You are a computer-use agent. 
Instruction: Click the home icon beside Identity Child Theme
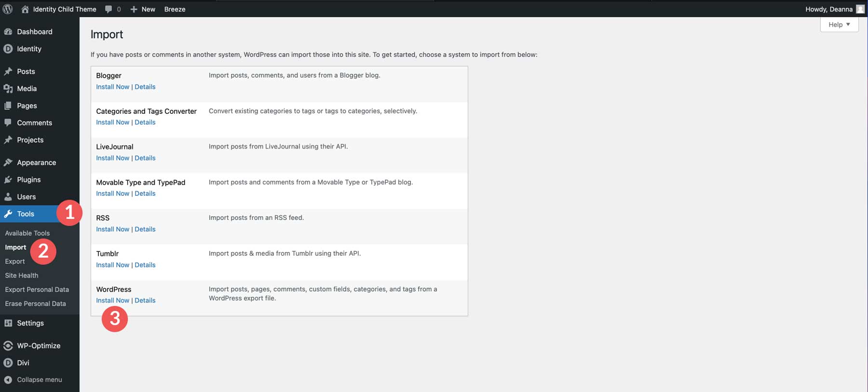point(25,9)
